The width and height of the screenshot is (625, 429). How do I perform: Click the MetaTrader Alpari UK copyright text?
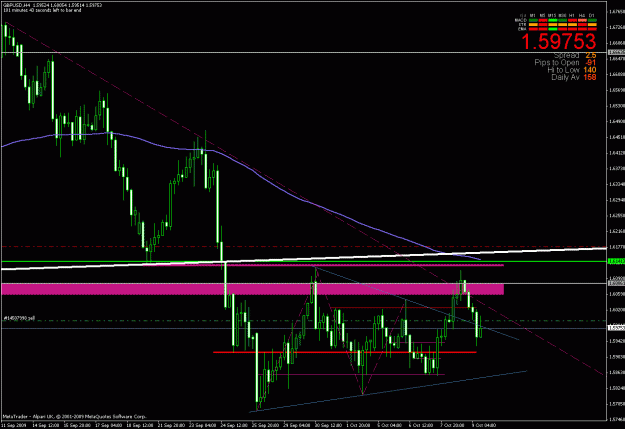click(x=74, y=417)
